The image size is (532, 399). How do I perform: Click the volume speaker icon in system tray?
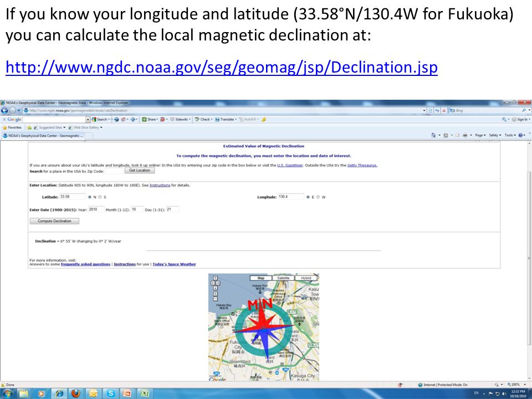click(x=504, y=393)
